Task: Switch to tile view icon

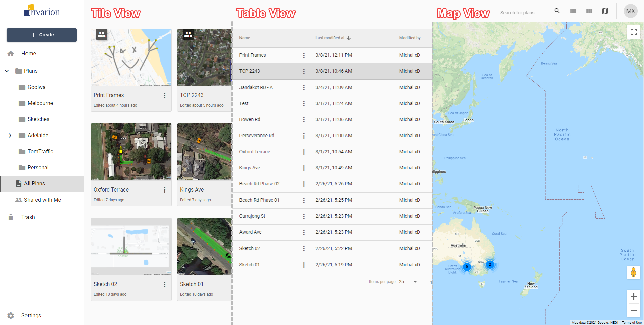Action: (589, 11)
